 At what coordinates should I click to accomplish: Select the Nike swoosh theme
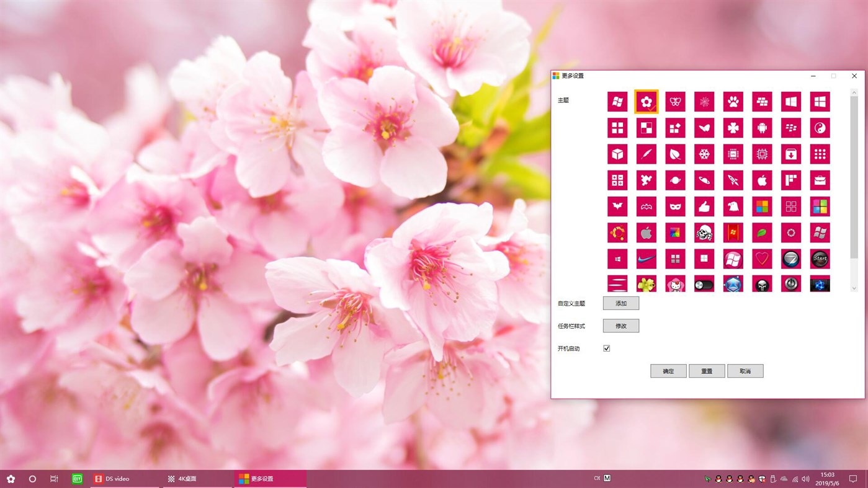point(646,259)
